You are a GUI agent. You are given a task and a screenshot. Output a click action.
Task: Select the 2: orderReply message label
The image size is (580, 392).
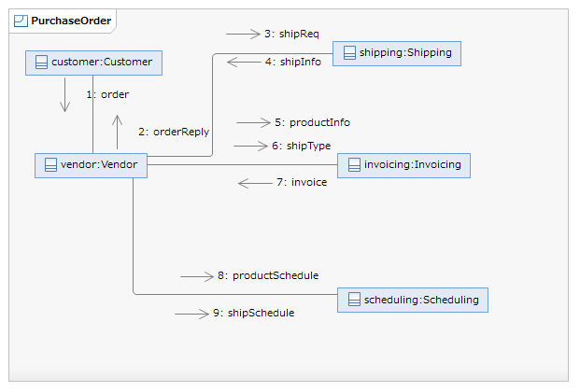[x=174, y=132]
